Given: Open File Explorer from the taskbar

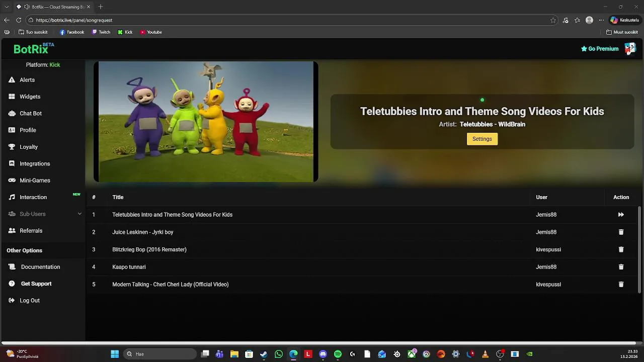Looking at the screenshot, I should [x=234, y=354].
